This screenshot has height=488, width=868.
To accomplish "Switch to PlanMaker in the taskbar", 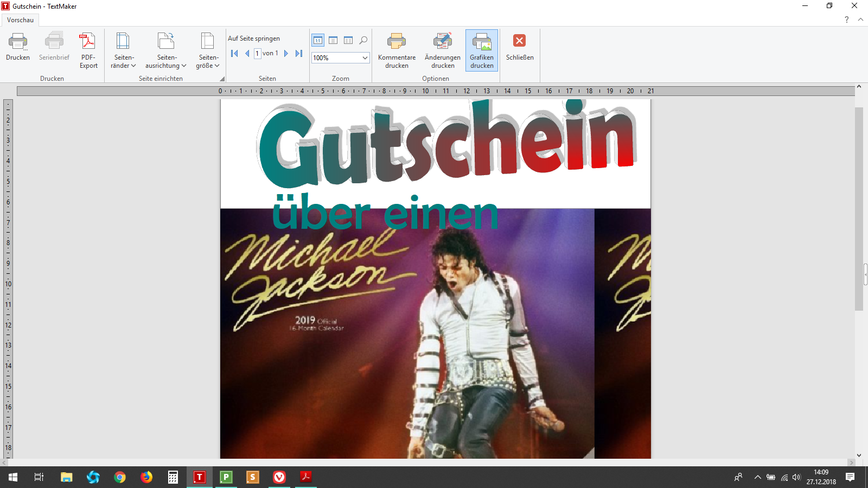I will coord(226,477).
